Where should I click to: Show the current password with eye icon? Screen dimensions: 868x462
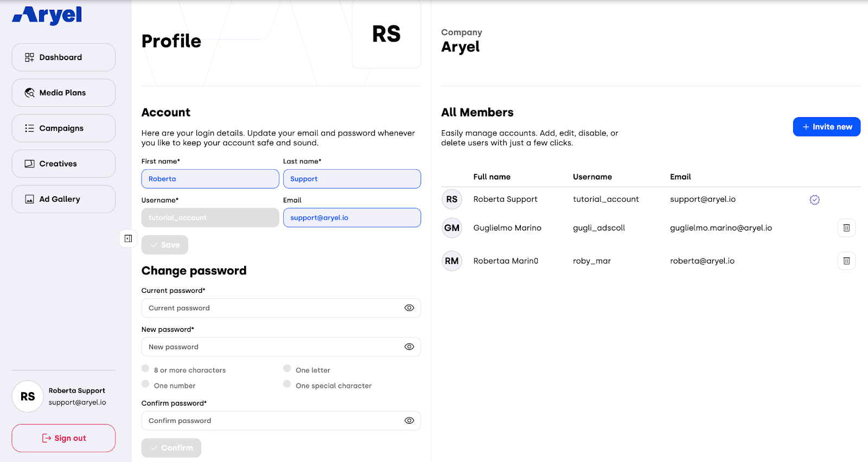click(x=410, y=308)
